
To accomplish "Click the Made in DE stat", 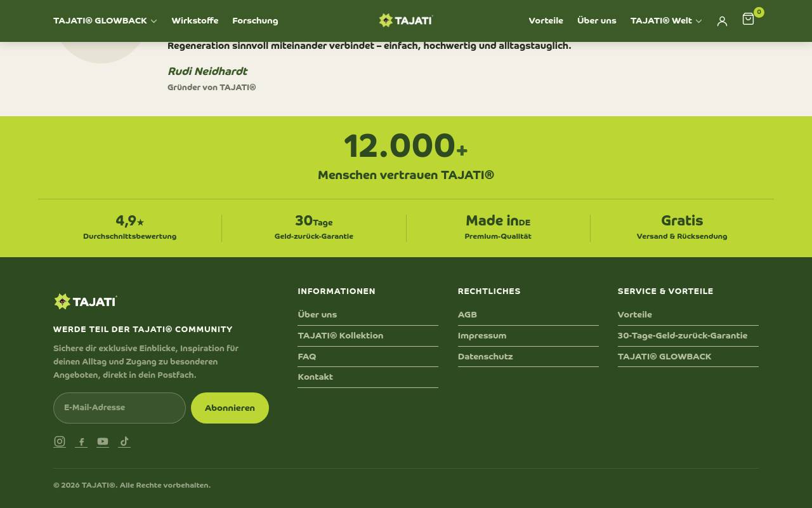I will (x=498, y=221).
